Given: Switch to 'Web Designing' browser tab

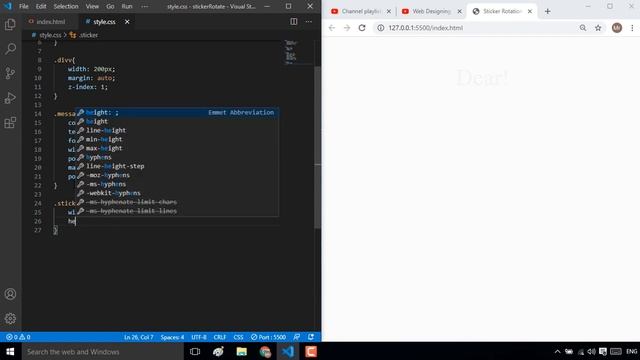Looking at the screenshot, I should (x=431, y=11).
